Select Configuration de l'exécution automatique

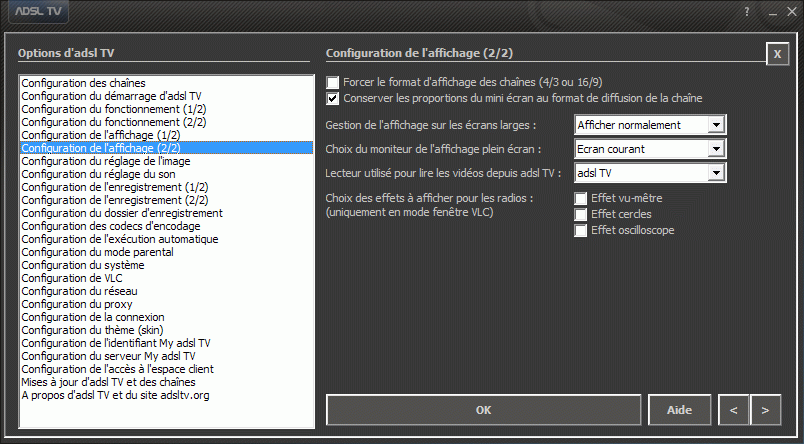pos(167,239)
